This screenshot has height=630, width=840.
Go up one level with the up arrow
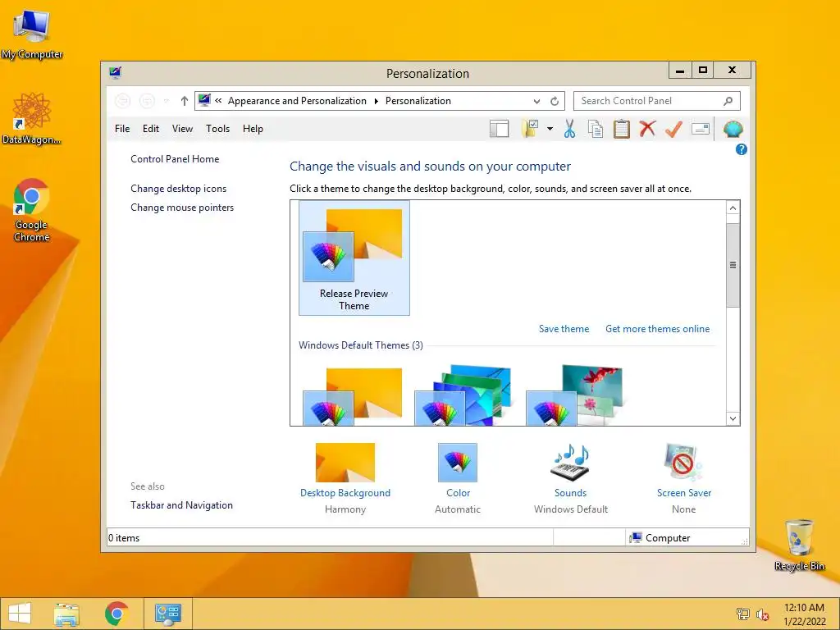(185, 101)
